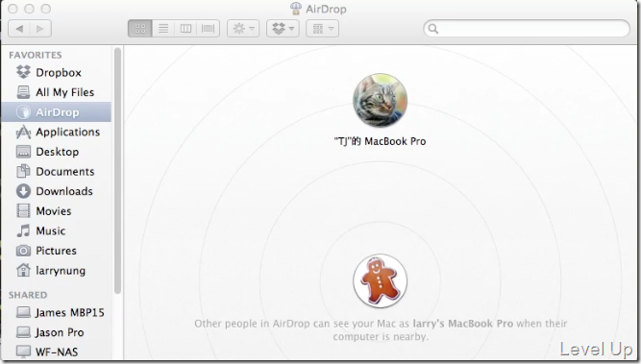Switch to list view mode
This screenshot has width=641, height=364.
(163, 29)
